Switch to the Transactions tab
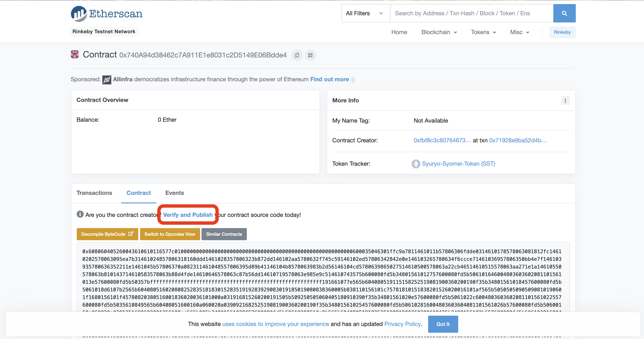The width and height of the screenshot is (644, 339). (x=94, y=193)
